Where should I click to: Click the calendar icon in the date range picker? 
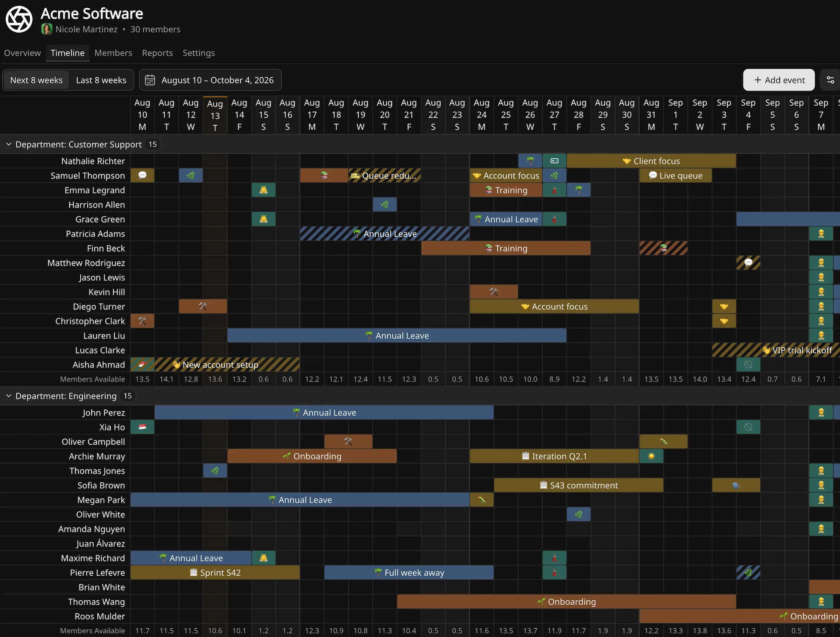point(150,80)
